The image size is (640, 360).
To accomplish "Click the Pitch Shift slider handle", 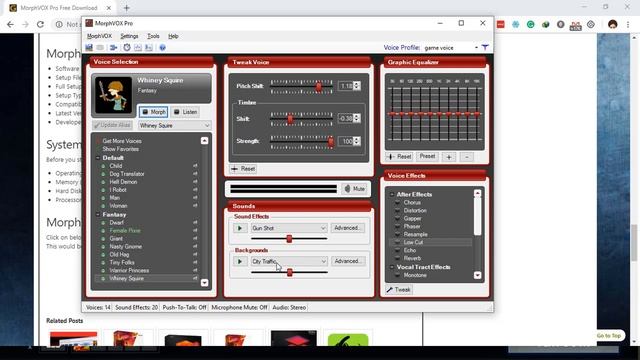I will 319,86.
